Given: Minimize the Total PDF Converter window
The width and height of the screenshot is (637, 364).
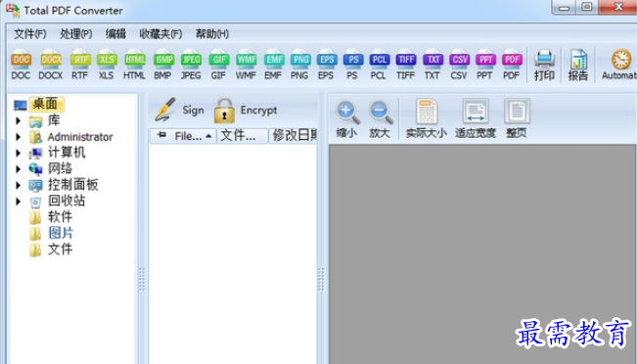Looking at the screenshot, I should pyautogui.click(x=565, y=7).
